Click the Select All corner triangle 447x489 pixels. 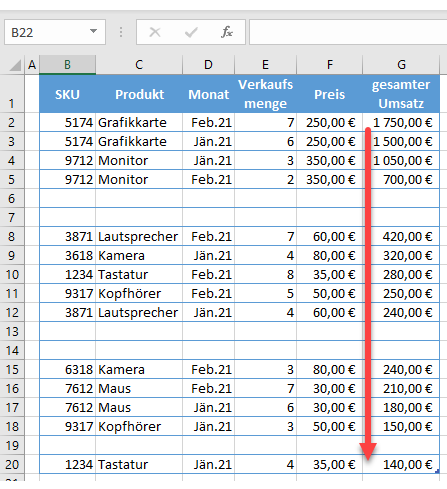15,65
